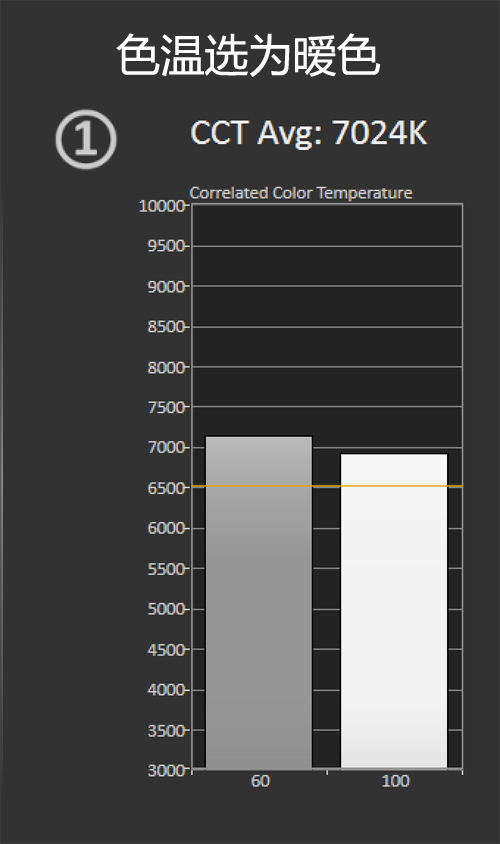Click the 9000 y-axis label
Viewport: 500px width, 844px height.
coord(166,286)
